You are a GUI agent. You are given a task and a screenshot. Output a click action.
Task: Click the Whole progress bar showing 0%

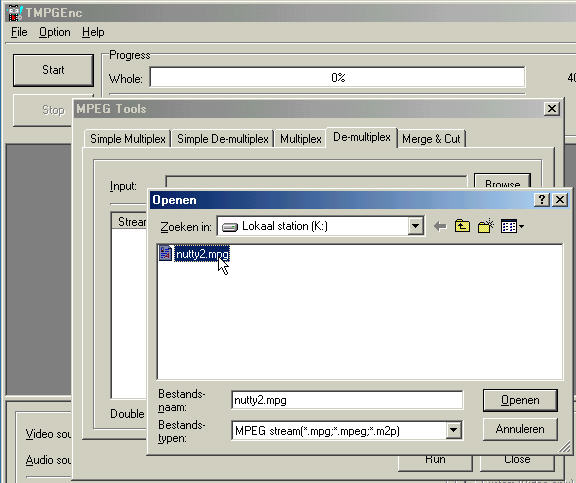coord(337,77)
